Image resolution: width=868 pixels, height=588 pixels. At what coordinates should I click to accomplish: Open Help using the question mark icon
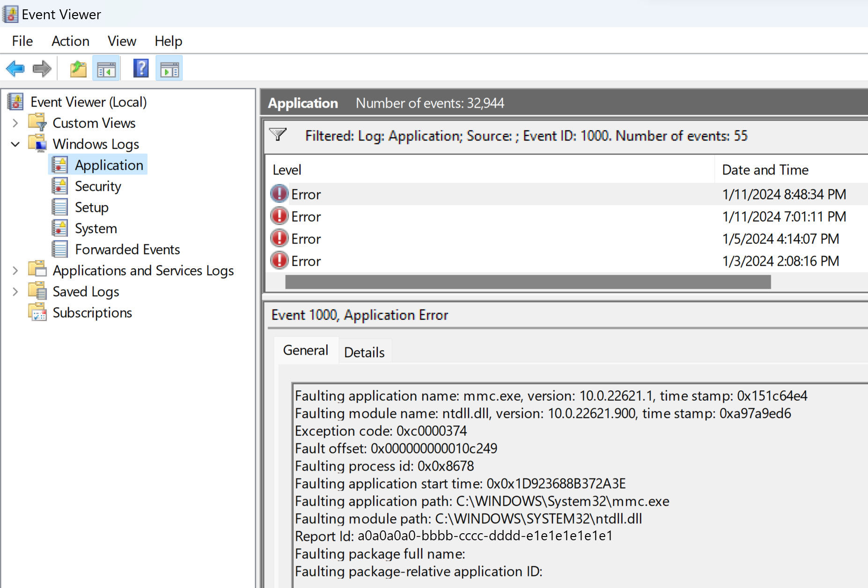tap(140, 68)
